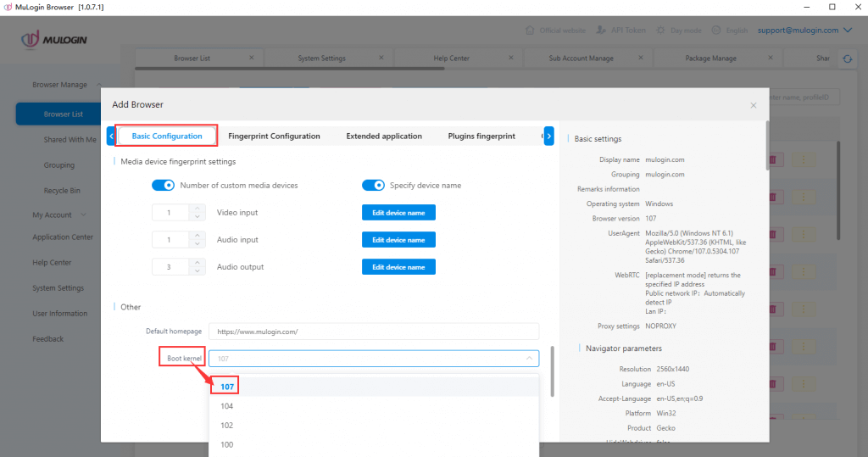Open Grouping in sidebar
Image resolution: width=868 pixels, height=457 pixels.
pos(58,165)
